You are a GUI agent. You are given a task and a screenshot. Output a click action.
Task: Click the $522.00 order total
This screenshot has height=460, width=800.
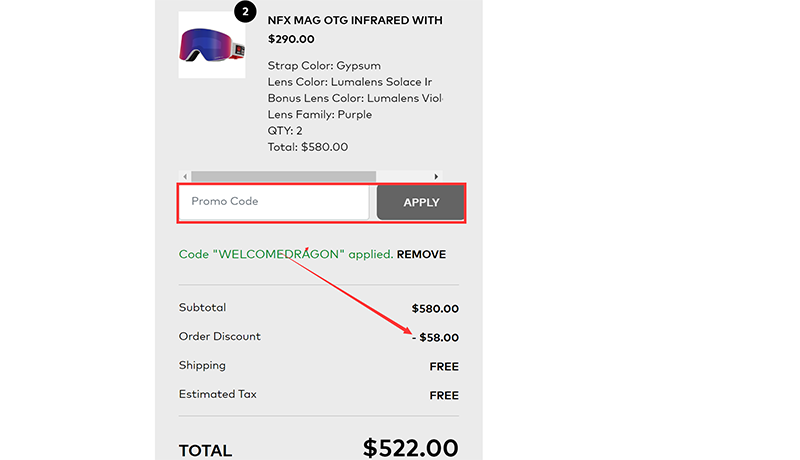(410, 447)
